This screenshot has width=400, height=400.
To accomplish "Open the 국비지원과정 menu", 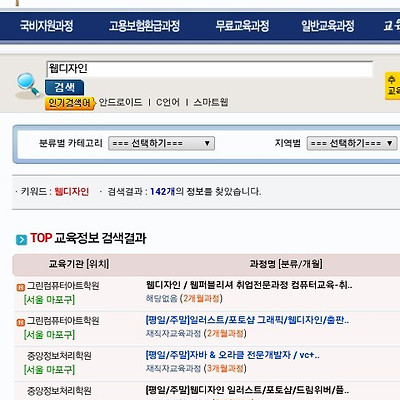I will point(46,26).
